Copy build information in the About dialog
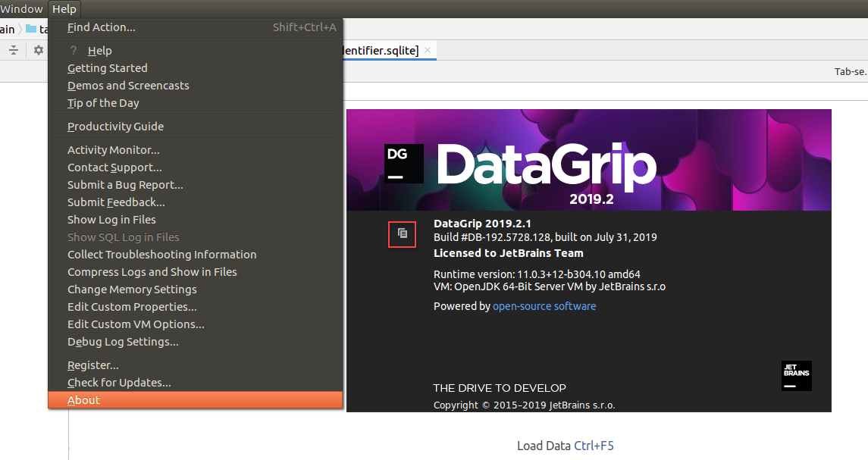 coord(403,234)
